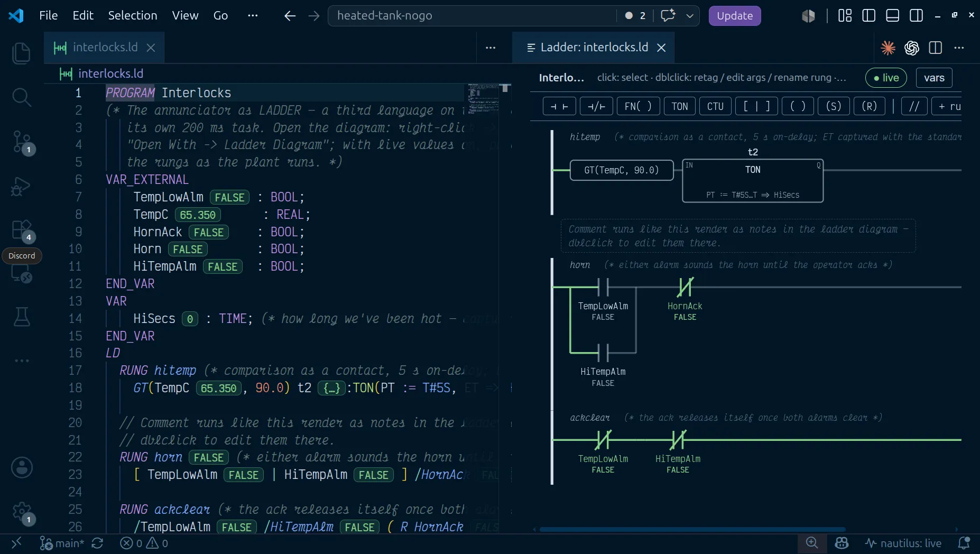The height and width of the screenshot is (554, 980).
Task: Show the hidden menu bar items
Action: click(x=253, y=15)
